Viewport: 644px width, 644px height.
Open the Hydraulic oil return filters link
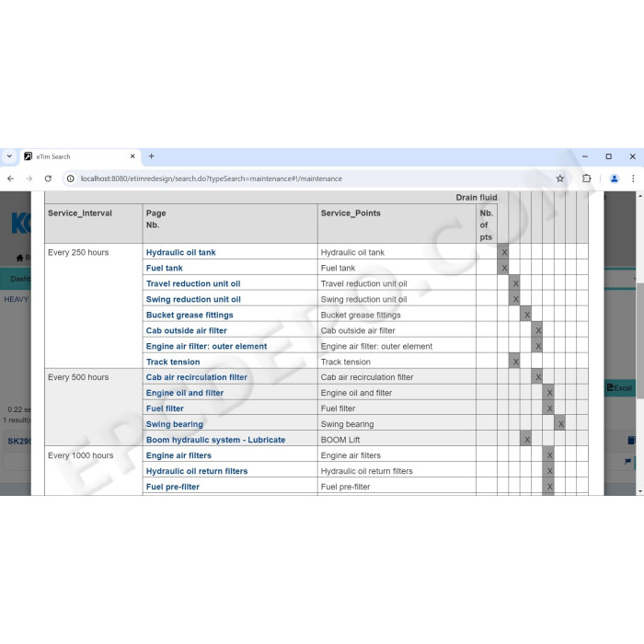pyautogui.click(x=197, y=471)
